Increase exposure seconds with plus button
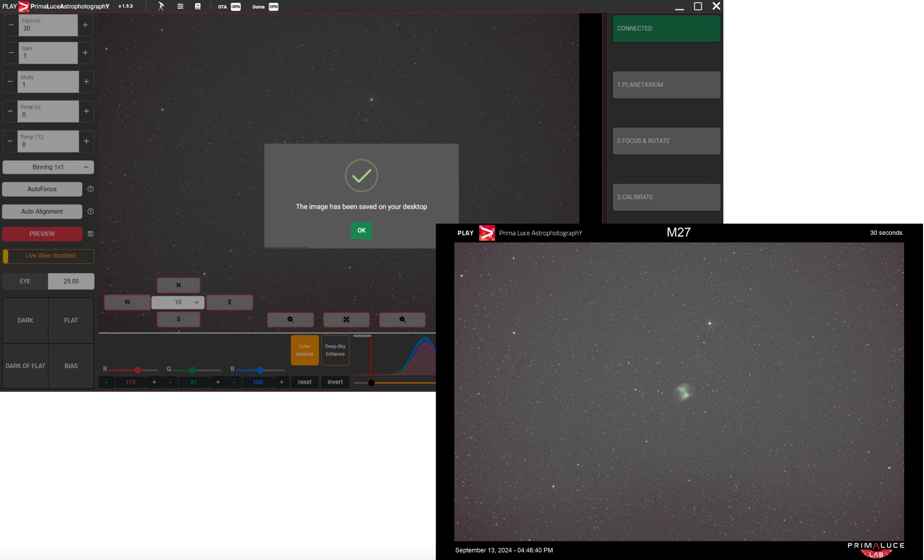Viewport: 924px width, 560px height. [85, 25]
